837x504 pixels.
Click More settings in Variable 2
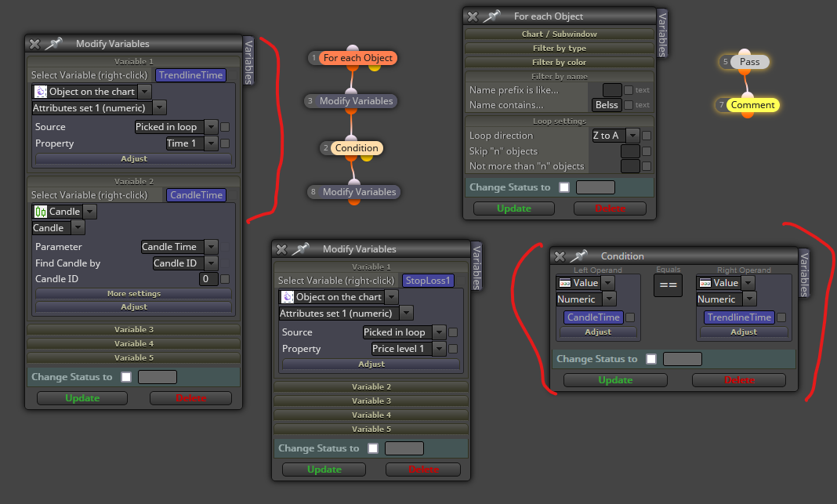click(133, 294)
